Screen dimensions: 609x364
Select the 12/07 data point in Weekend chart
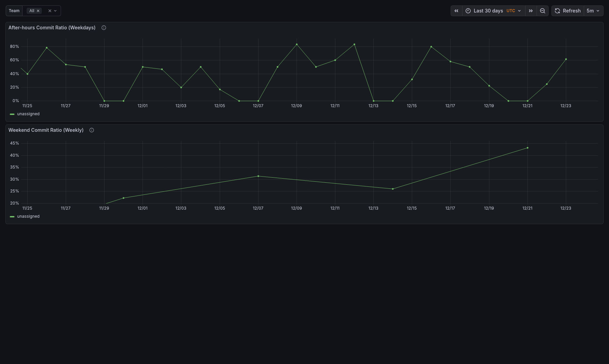tap(258, 176)
